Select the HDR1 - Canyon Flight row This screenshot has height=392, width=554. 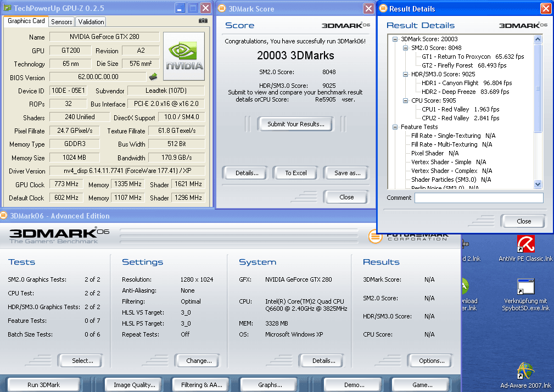[x=467, y=83]
